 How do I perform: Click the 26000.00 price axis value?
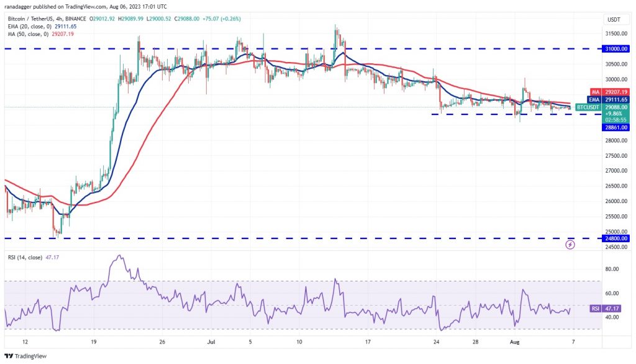click(616, 201)
